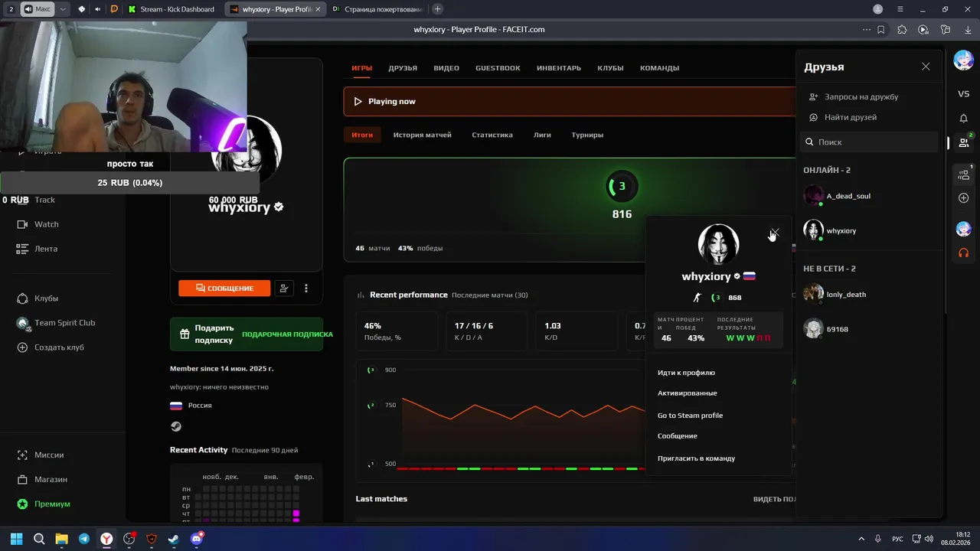This screenshot has width=980, height=551.
Task: Open Премиум in the left sidebar
Action: click(x=52, y=504)
